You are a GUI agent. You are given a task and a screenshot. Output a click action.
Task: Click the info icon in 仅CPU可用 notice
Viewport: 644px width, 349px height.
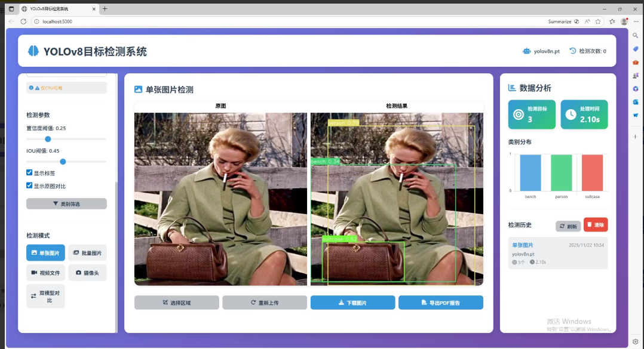point(31,88)
